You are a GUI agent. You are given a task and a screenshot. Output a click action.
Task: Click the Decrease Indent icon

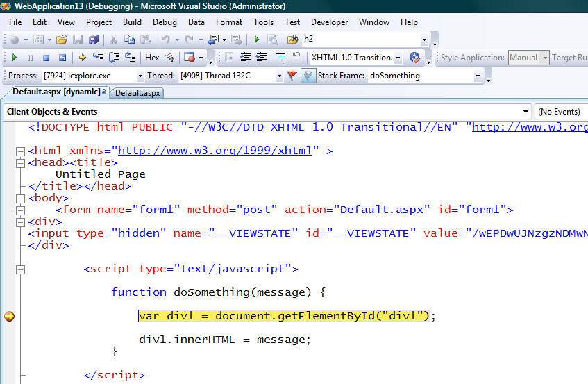pyautogui.click(x=245, y=58)
